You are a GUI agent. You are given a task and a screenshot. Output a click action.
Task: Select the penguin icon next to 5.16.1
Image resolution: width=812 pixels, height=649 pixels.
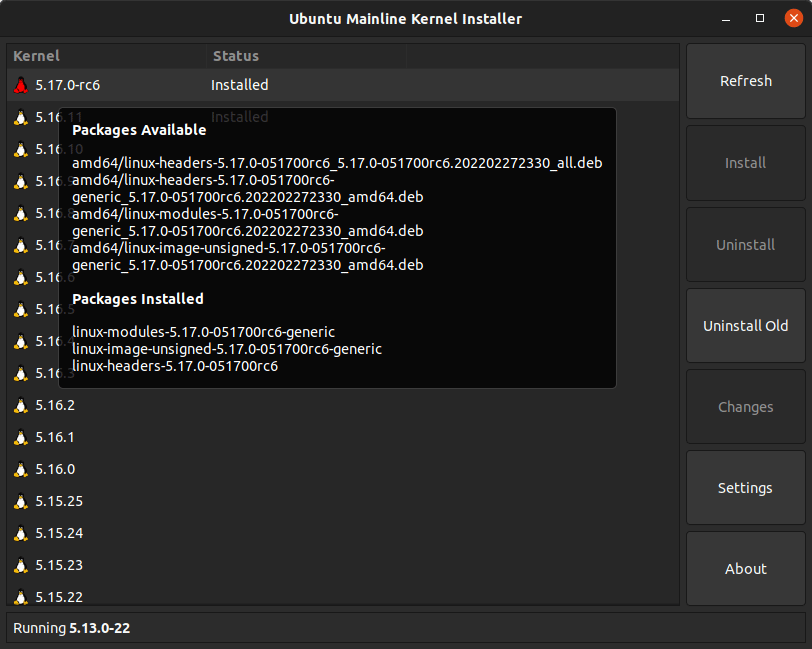pos(20,437)
